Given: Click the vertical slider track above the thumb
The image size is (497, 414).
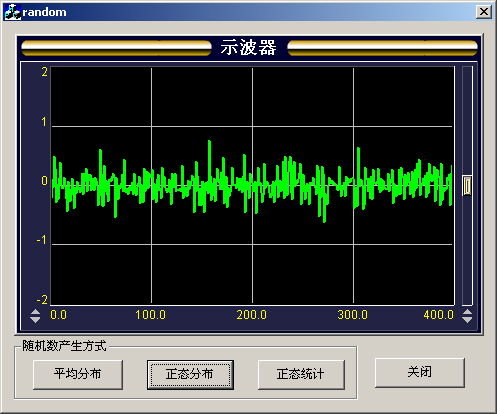Looking at the screenshot, I should [467, 121].
